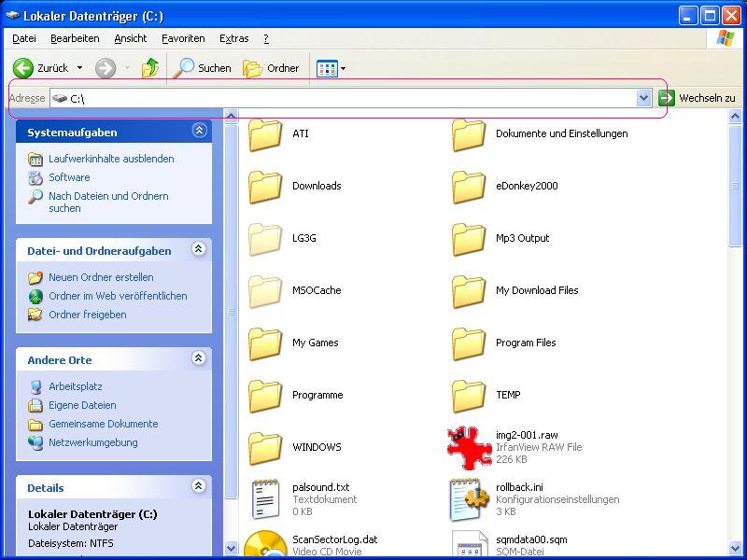Collapse the Systemaufgaben panel
Viewport: 747px width, 560px height.
tap(199, 132)
